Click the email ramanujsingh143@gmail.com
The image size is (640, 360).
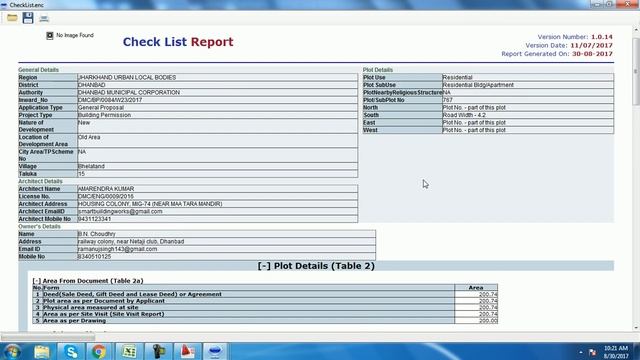pos(117,249)
